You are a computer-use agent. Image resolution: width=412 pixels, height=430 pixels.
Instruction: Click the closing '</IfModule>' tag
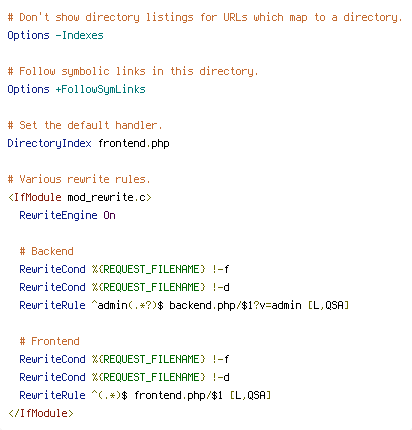click(x=40, y=413)
